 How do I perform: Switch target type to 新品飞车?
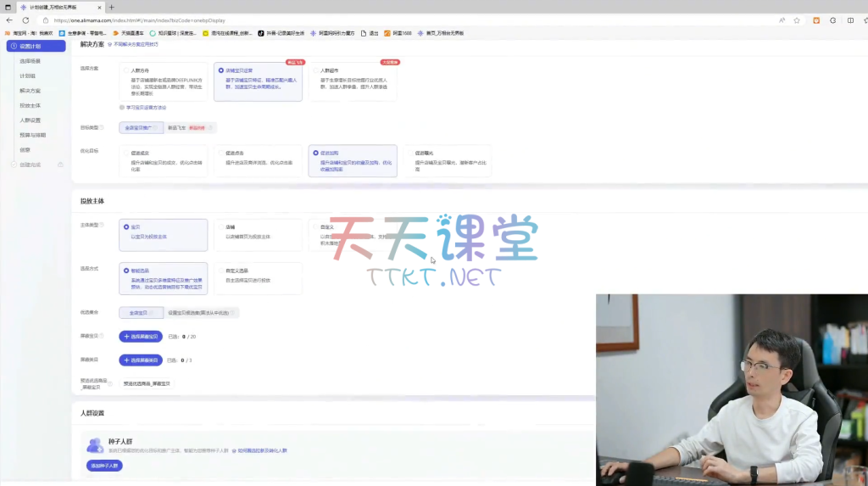click(x=186, y=128)
